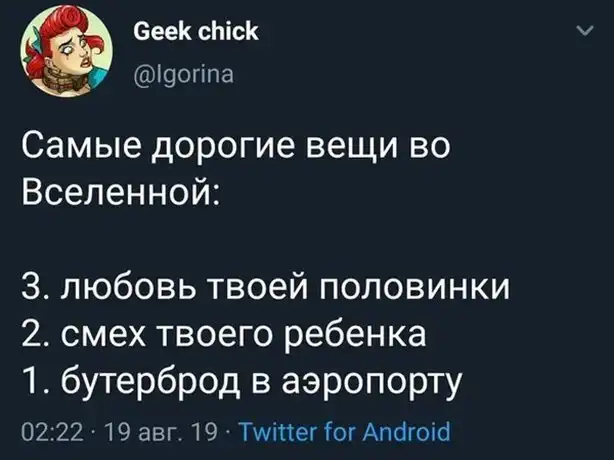Open the Geek chick display name
Image resolution: width=614 pixels, height=460 pixels.
pos(196,31)
